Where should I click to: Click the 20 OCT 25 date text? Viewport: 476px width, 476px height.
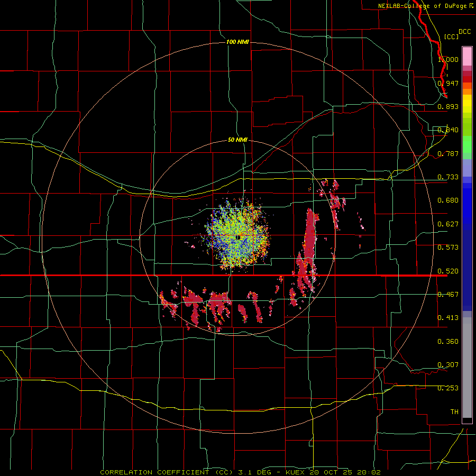click(x=331, y=472)
